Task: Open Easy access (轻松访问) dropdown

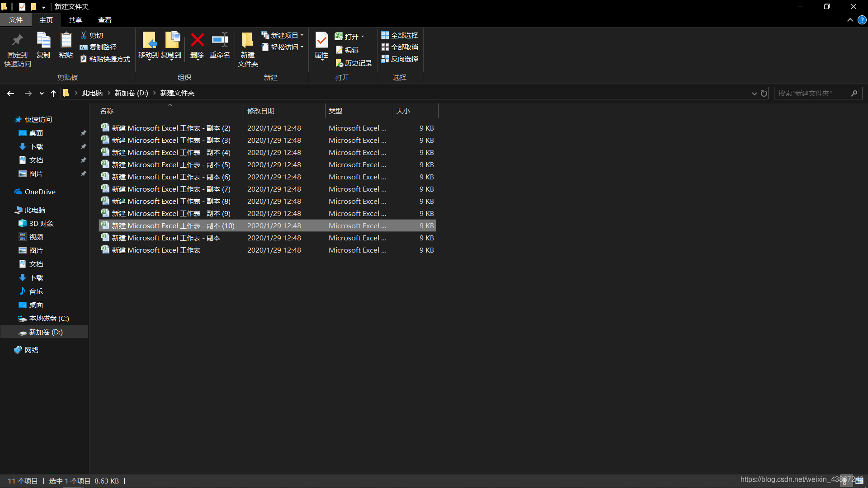Action: pyautogui.click(x=283, y=47)
